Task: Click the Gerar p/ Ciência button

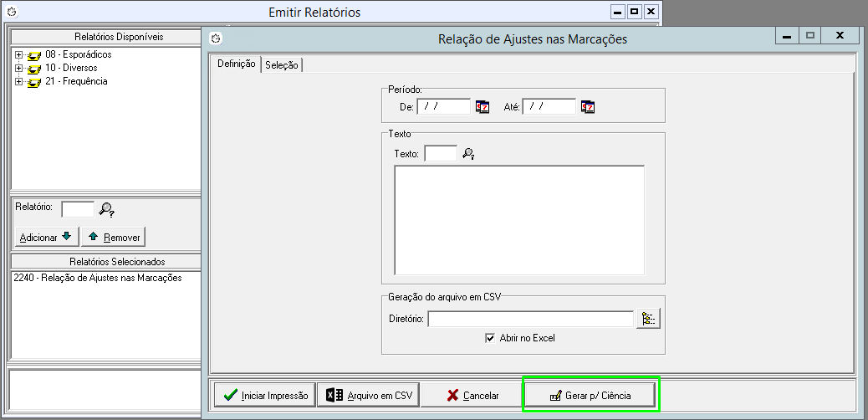Action: tap(590, 396)
